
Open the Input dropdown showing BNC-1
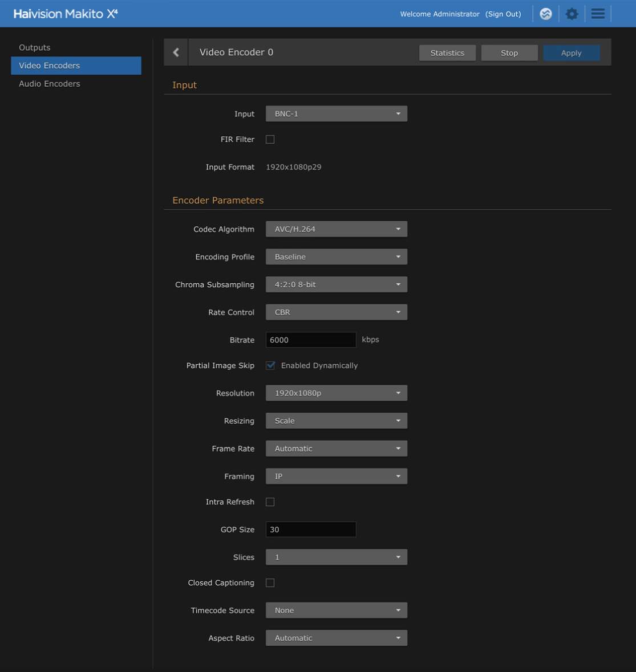pos(337,113)
